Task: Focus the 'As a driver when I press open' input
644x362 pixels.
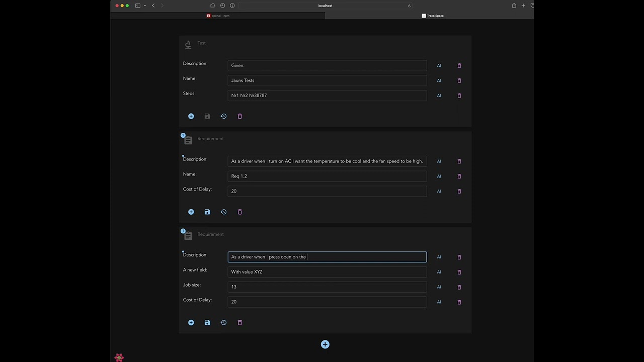Action: (x=327, y=257)
